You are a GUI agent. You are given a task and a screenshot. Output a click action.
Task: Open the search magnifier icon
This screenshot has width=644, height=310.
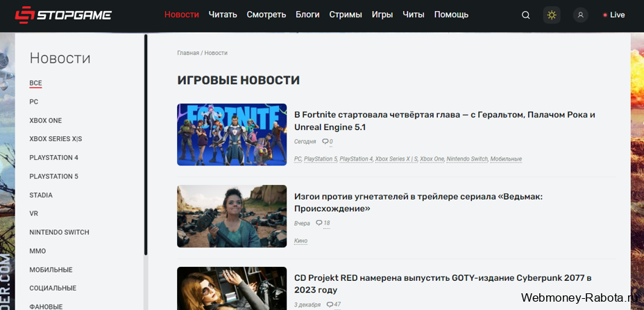tap(526, 15)
